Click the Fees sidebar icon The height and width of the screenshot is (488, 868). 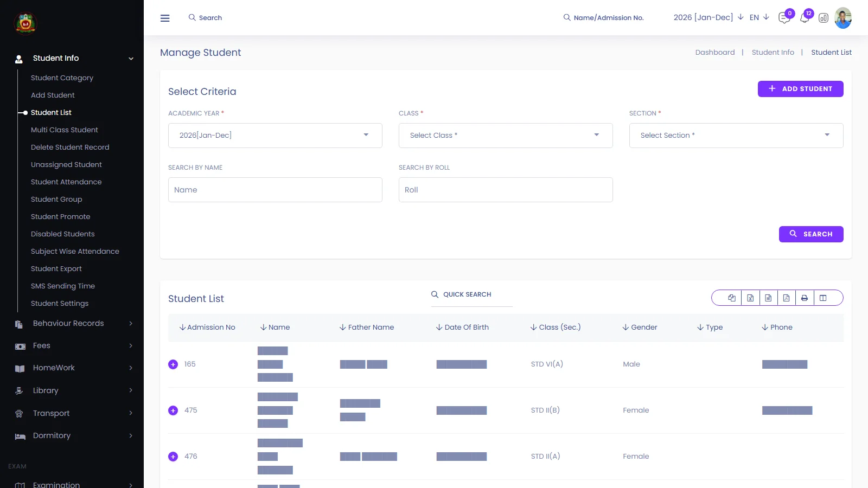click(x=20, y=346)
